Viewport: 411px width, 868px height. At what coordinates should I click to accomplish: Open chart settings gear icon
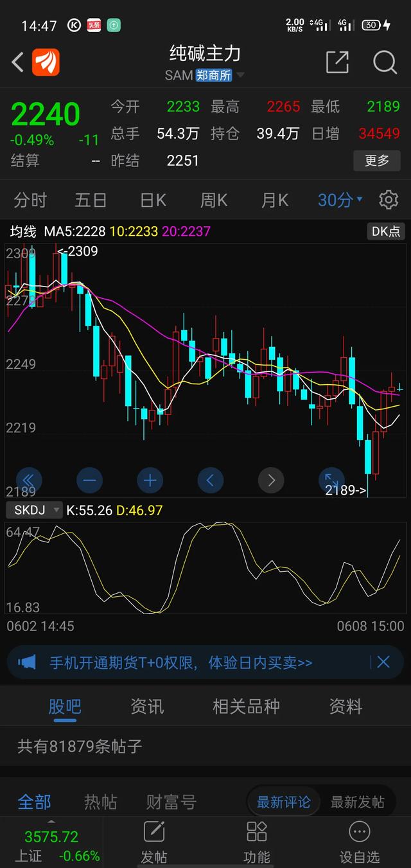(x=388, y=200)
